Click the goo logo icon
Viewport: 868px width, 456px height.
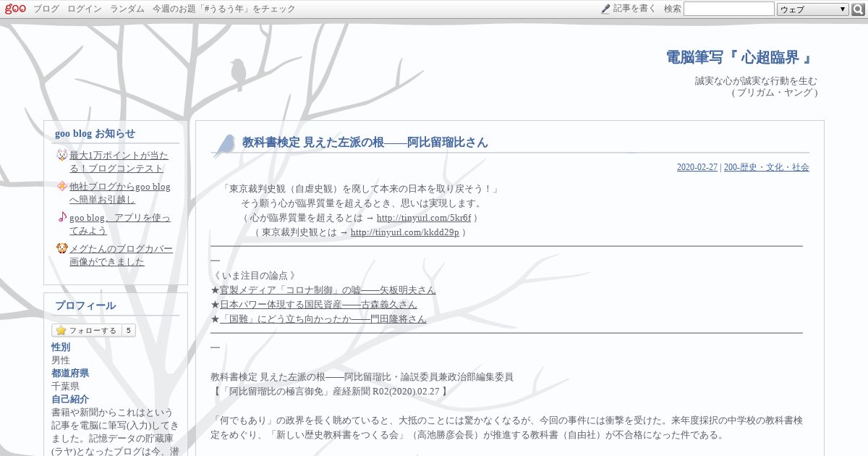pyautogui.click(x=15, y=9)
